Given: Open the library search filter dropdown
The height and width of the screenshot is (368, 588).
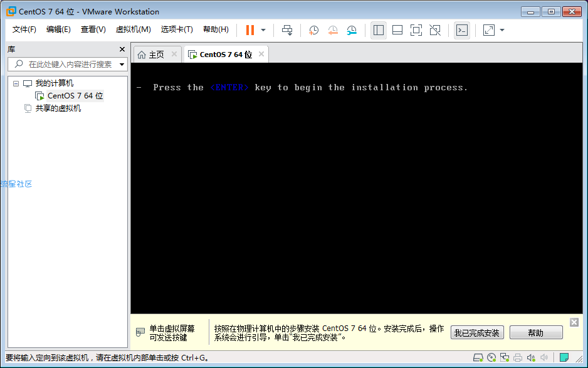Looking at the screenshot, I should [122, 65].
